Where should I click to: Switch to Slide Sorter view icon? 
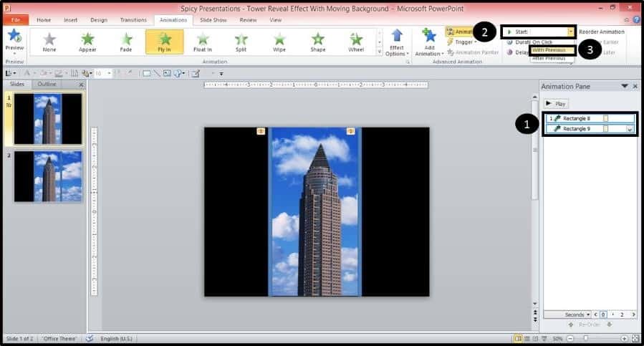[x=527, y=339]
